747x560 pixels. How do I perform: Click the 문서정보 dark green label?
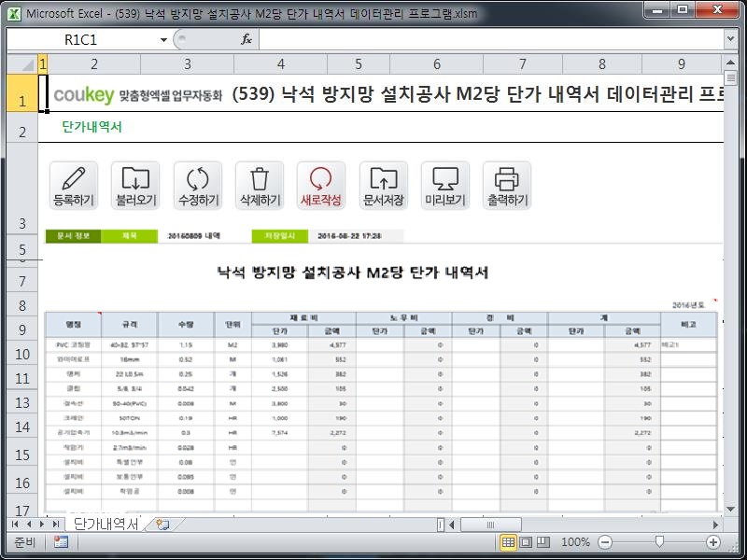73,236
